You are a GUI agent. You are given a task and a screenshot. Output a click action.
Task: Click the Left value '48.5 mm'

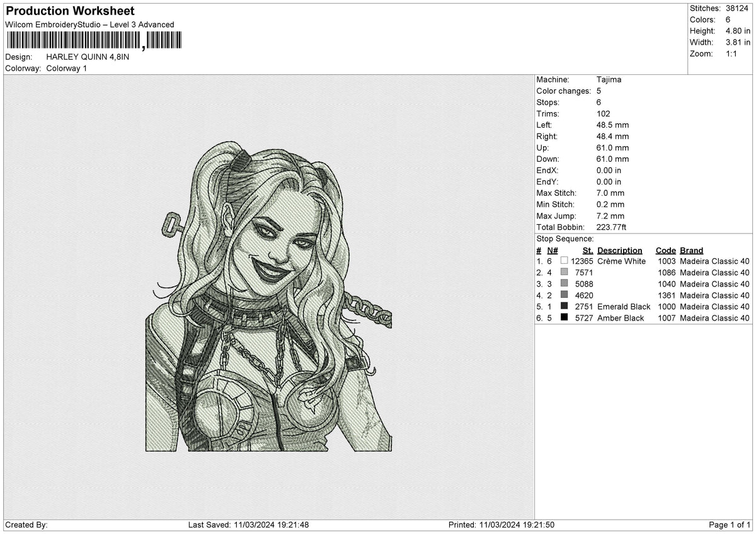point(612,125)
